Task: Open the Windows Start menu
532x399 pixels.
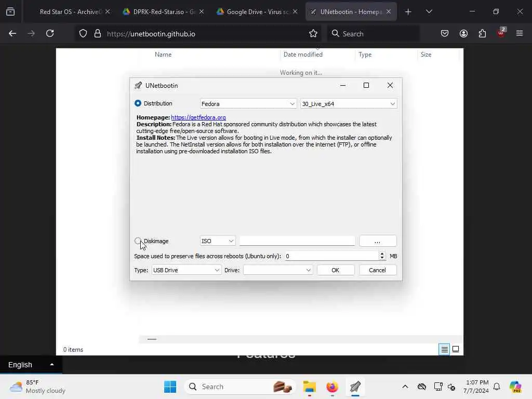Action: [170, 387]
